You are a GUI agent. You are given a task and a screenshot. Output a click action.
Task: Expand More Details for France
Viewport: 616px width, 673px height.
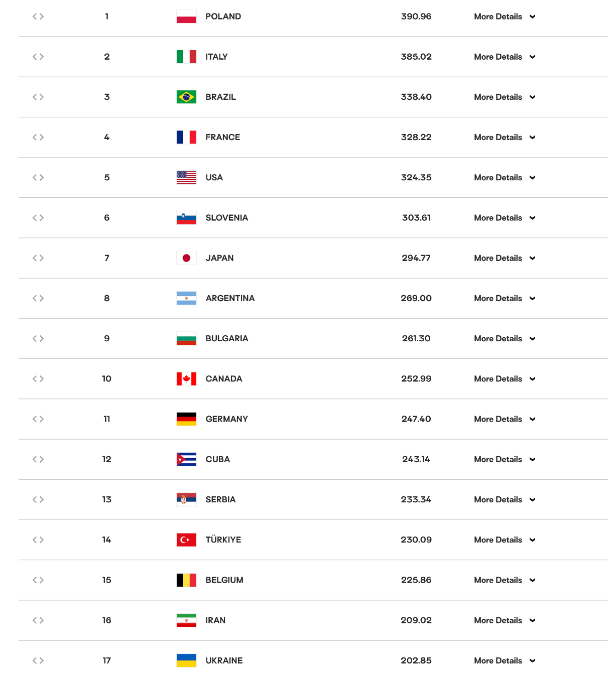tap(505, 138)
